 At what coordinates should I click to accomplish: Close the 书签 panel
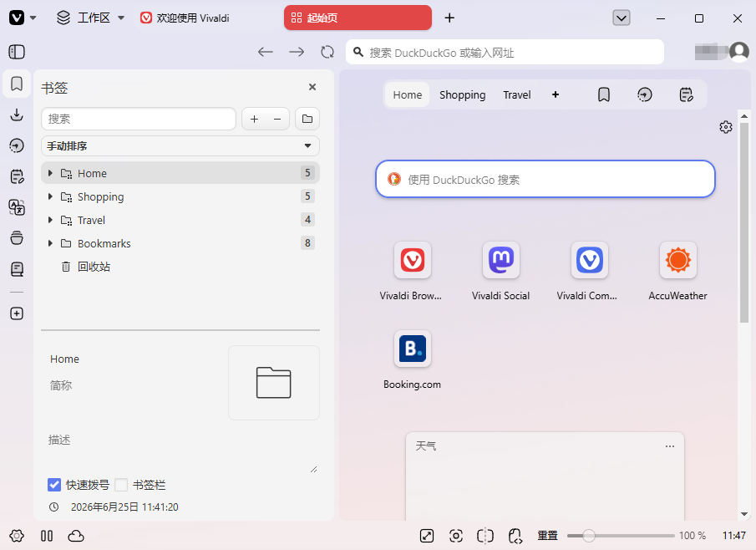(312, 87)
